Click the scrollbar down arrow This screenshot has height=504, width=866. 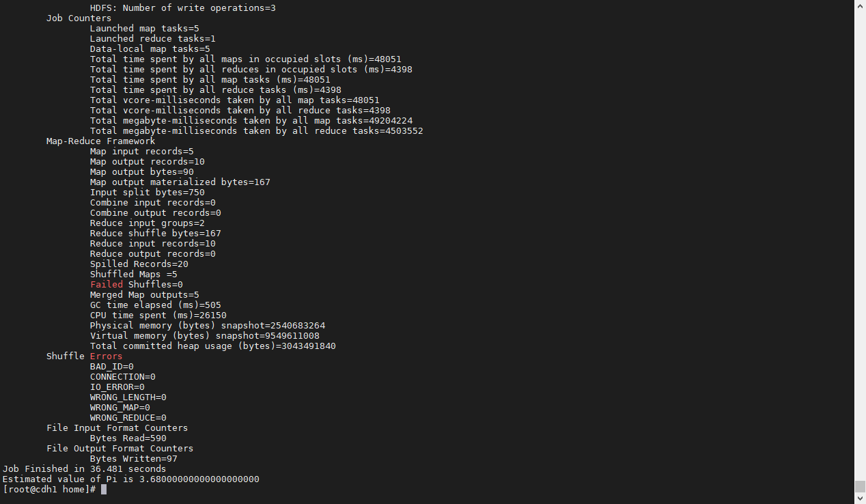click(x=860, y=499)
